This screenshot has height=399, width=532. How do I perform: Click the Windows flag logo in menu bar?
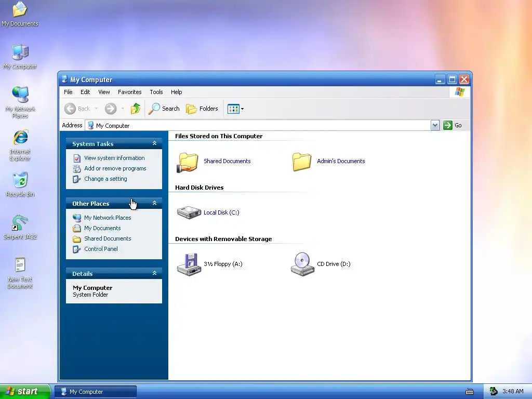point(460,92)
